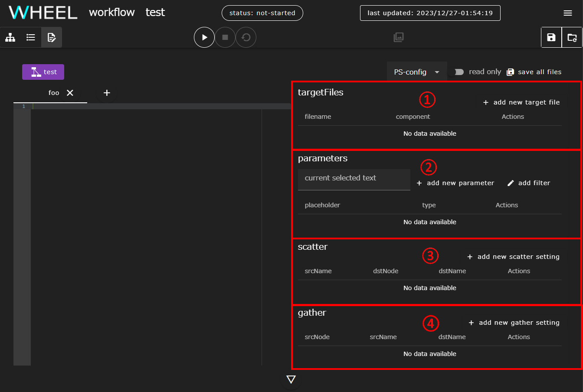Click add new scatter setting
583x392 pixels.
[x=514, y=257]
